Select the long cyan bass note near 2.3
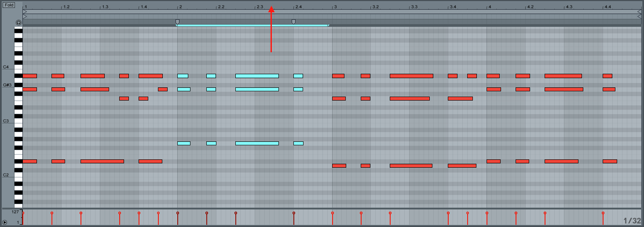 click(257, 143)
